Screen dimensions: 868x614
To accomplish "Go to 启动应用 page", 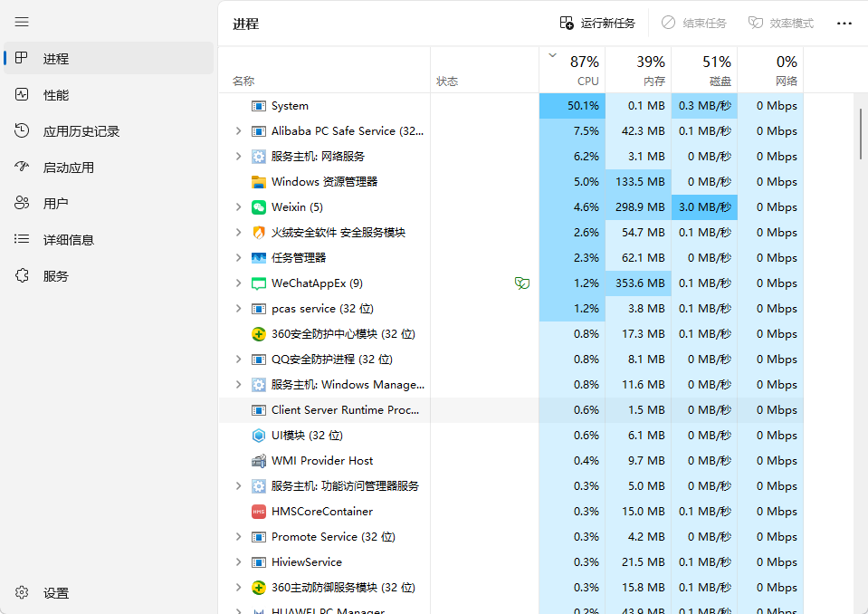I will 109,168.
